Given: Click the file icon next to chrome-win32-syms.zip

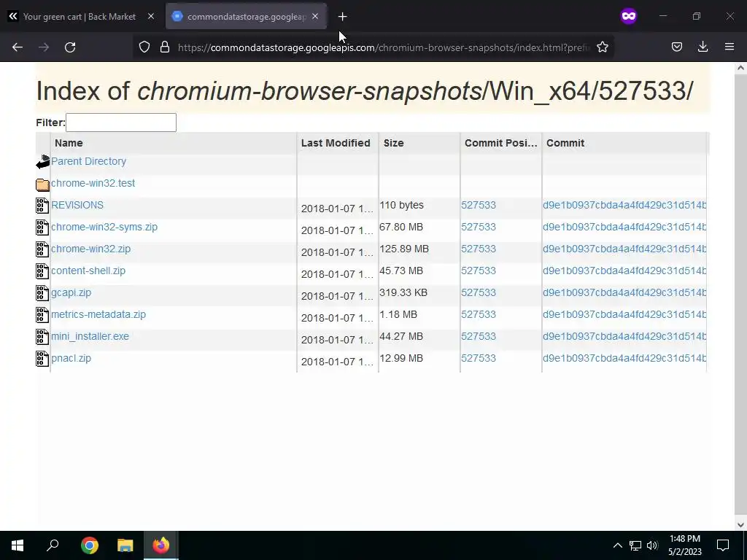Looking at the screenshot, I should point(42,227).
